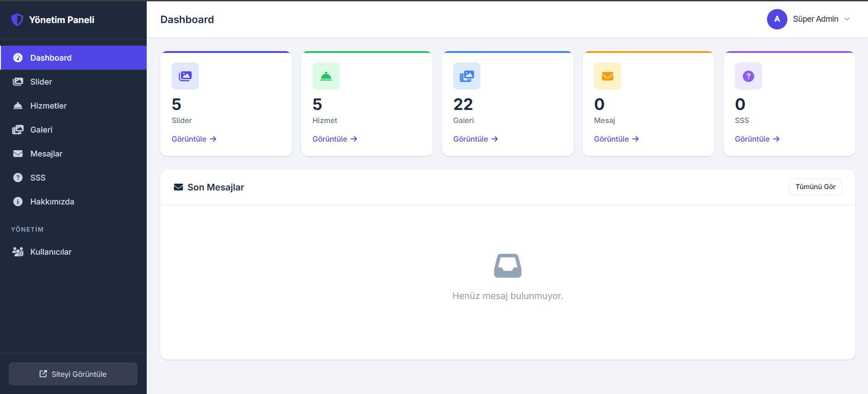Click the Mesajlar envelope icon in sidebar
Viewport: 868px width, 394px height.
point(18,154)
